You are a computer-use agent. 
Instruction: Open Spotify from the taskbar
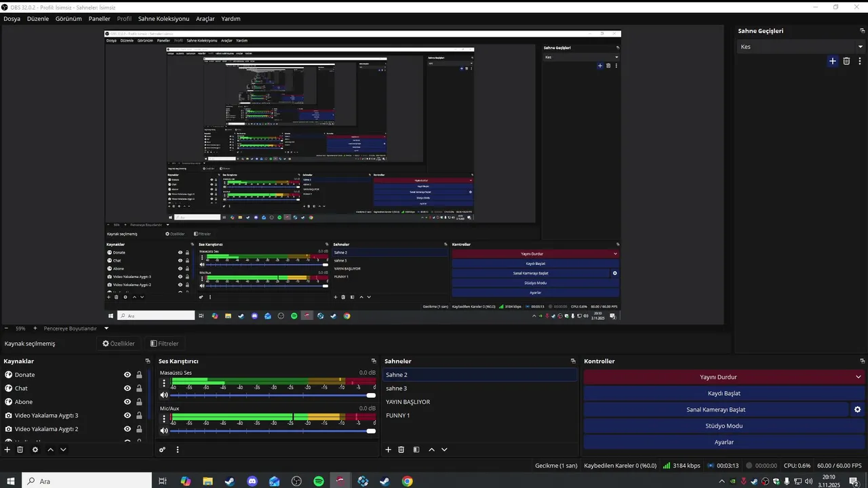click(x=319, y=481)
